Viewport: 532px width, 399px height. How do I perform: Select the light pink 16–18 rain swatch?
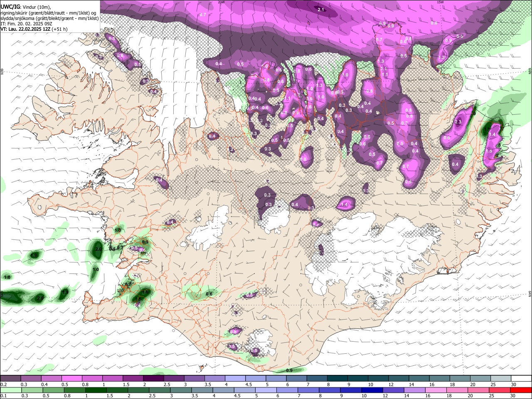[x=435, y=390]
